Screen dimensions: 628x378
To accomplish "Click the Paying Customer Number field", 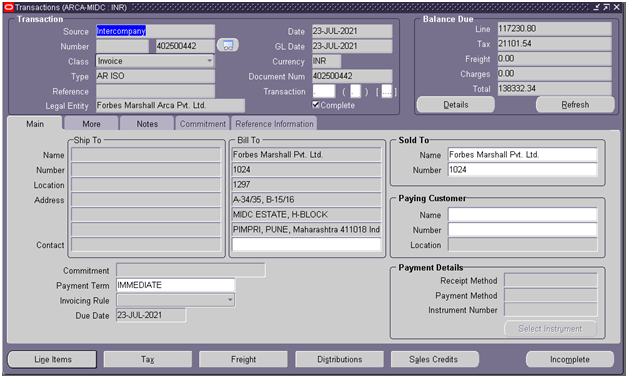I will click(x=522, y=230).
